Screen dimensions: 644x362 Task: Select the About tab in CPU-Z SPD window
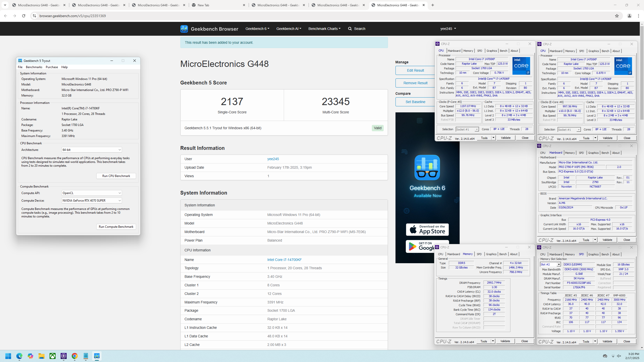(x=616, y=254)
